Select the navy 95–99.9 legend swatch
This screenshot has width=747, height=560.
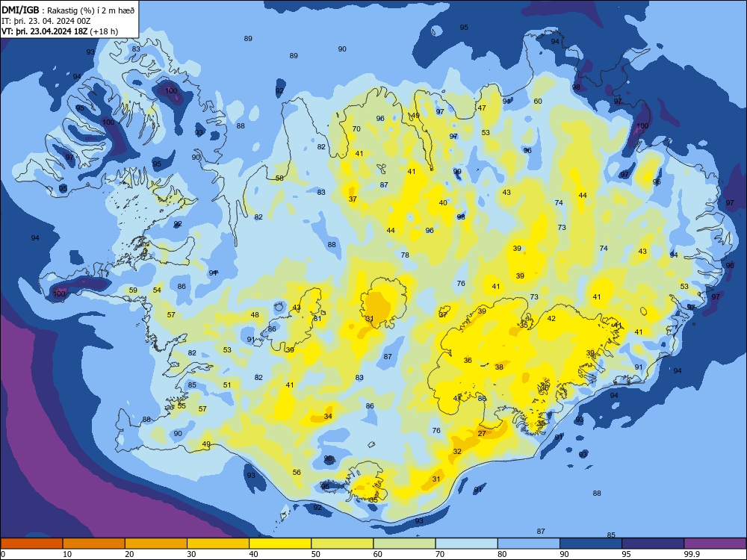point(653,544)
